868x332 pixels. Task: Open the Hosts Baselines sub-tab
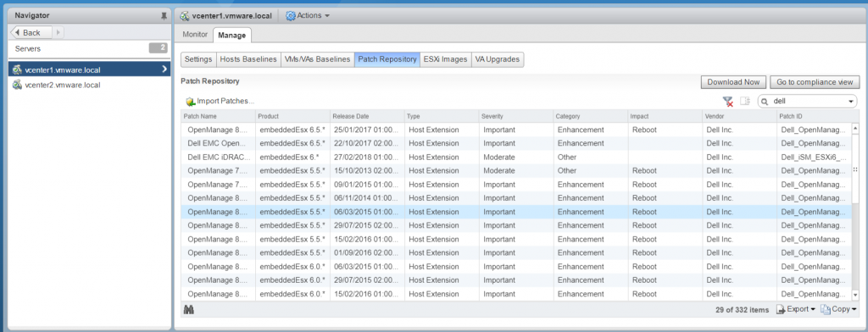[x=248, y=59]
